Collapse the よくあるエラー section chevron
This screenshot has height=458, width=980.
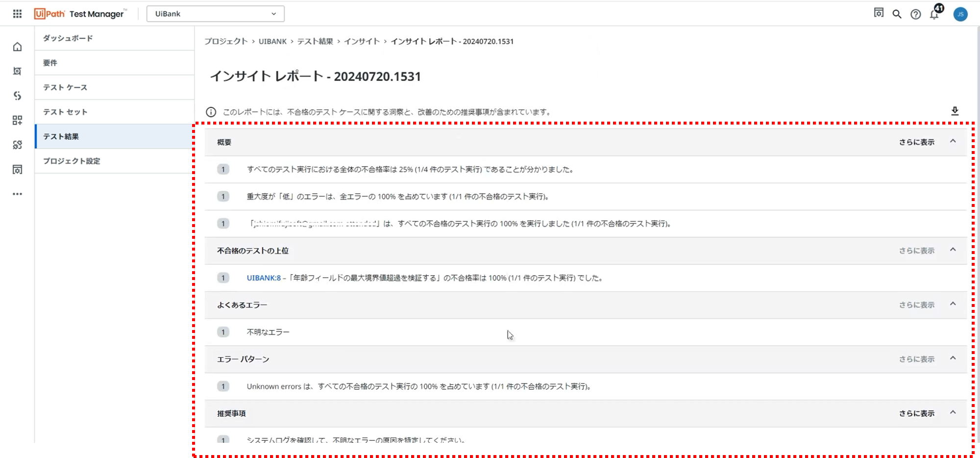953,304
